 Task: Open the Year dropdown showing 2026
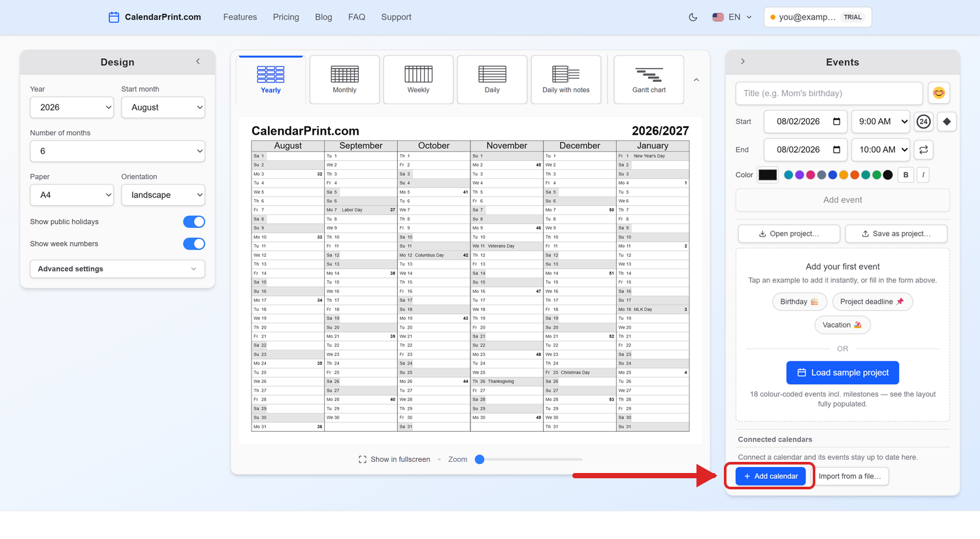pos(72,107)
